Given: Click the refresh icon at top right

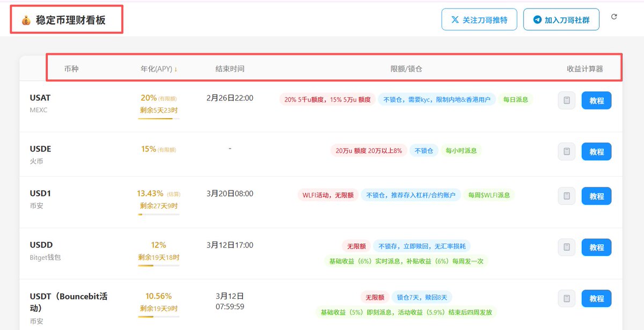Looking at the screenshot, I should (614, 17).
